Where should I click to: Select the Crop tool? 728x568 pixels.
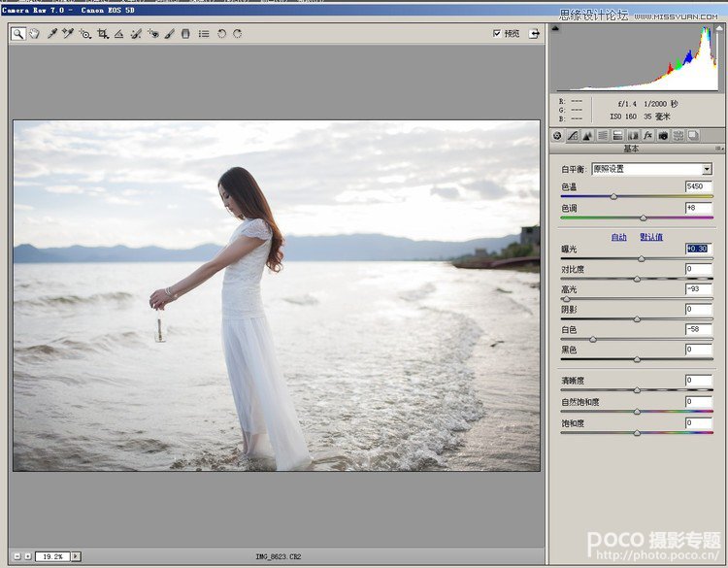[102, 33]
